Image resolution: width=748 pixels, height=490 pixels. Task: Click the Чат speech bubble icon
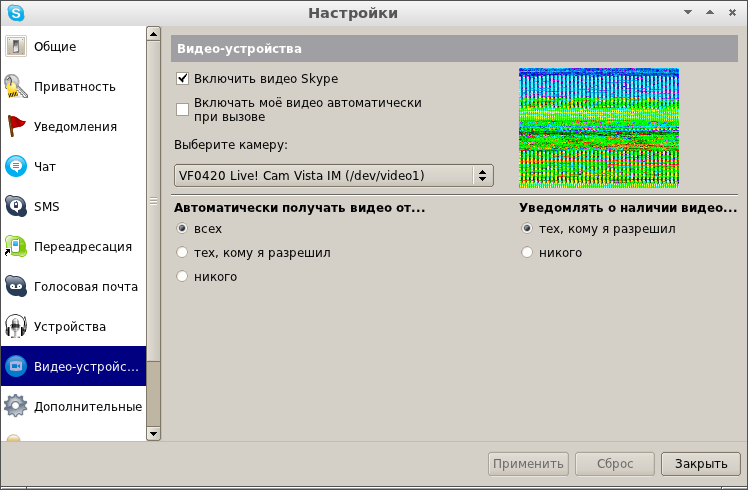16,167
